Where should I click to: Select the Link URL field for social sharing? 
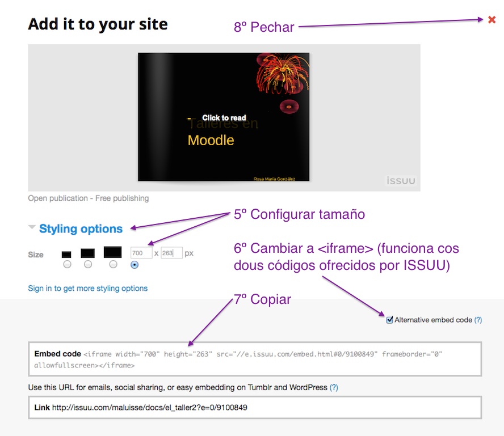pyautogui.click(x=252, y=407)
